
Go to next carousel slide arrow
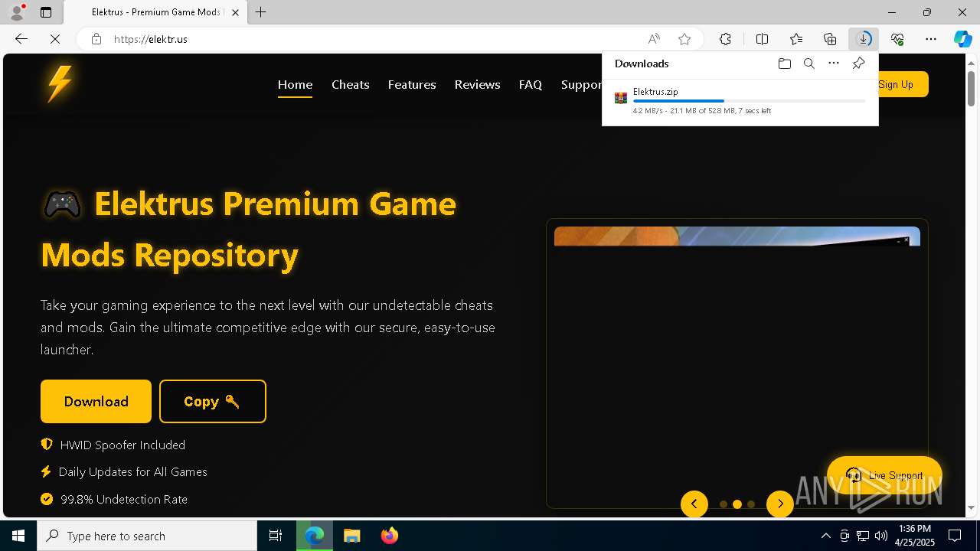(x=780, y=504)
